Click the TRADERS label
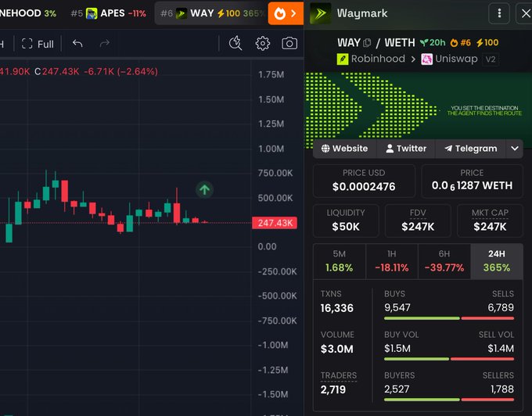Viewport: 532px width, 416px height. tap(339, 375)
